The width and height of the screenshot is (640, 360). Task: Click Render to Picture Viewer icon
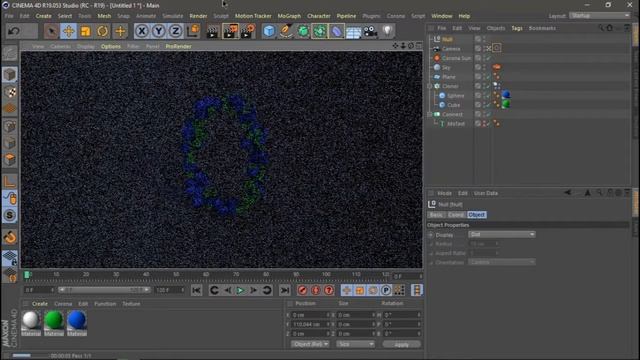coord(230,31)
